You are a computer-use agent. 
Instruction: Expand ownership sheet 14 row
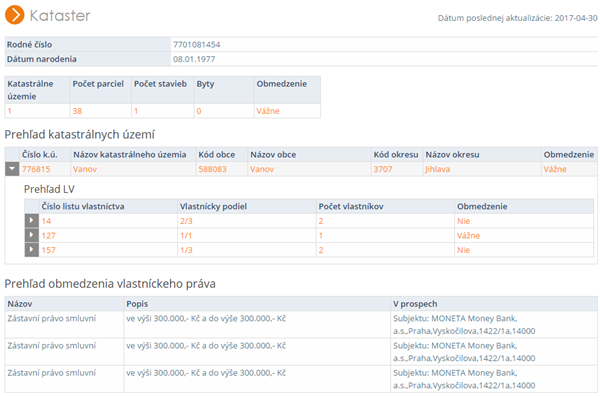click(31, 221)
